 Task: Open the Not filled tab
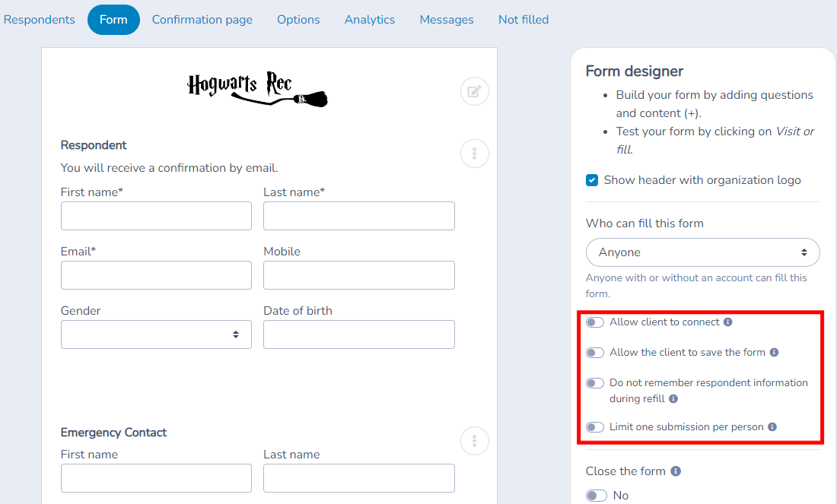pyautogui.click(x=524, y=20)
